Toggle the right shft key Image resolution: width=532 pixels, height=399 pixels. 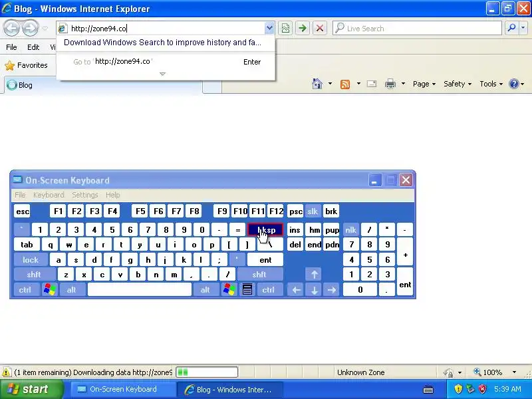click(x=259, y=275)
